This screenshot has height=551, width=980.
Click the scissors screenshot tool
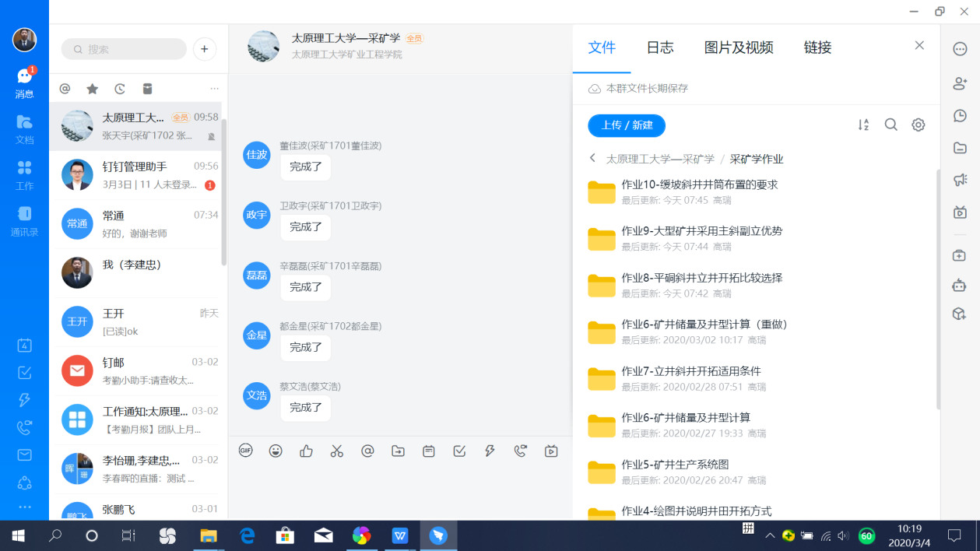336,451
